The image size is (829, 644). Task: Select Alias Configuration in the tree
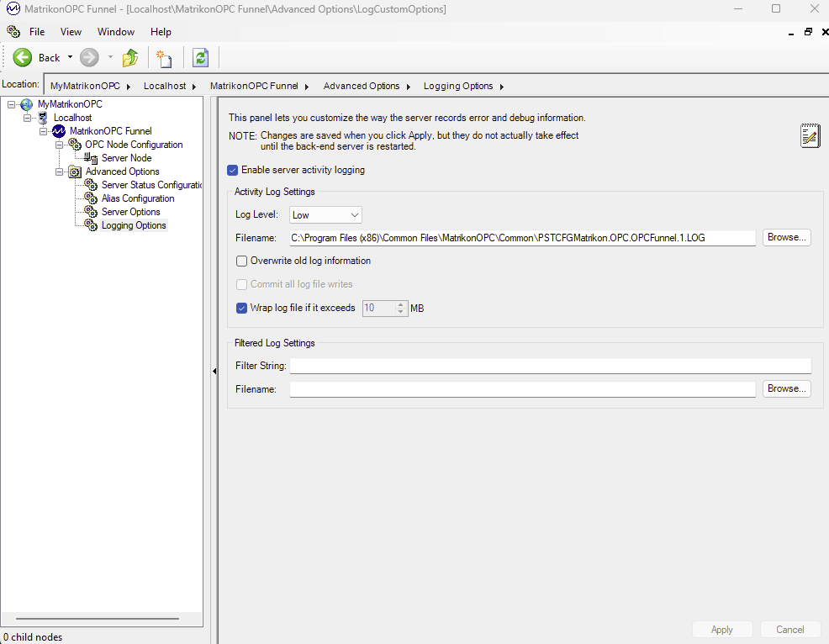click(x=138, y=198)
